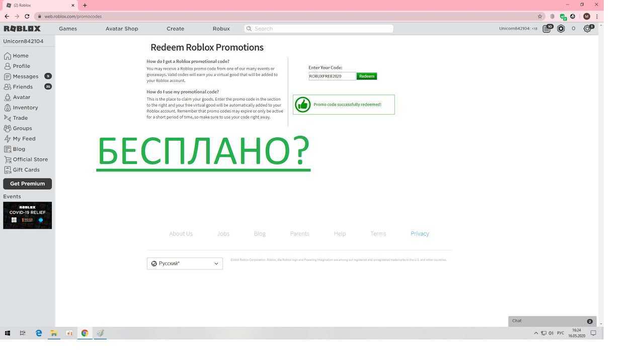Viewport: 644px width, 362px height.
Task: Open the Friends sidebar icon
Action: (7, 86)
